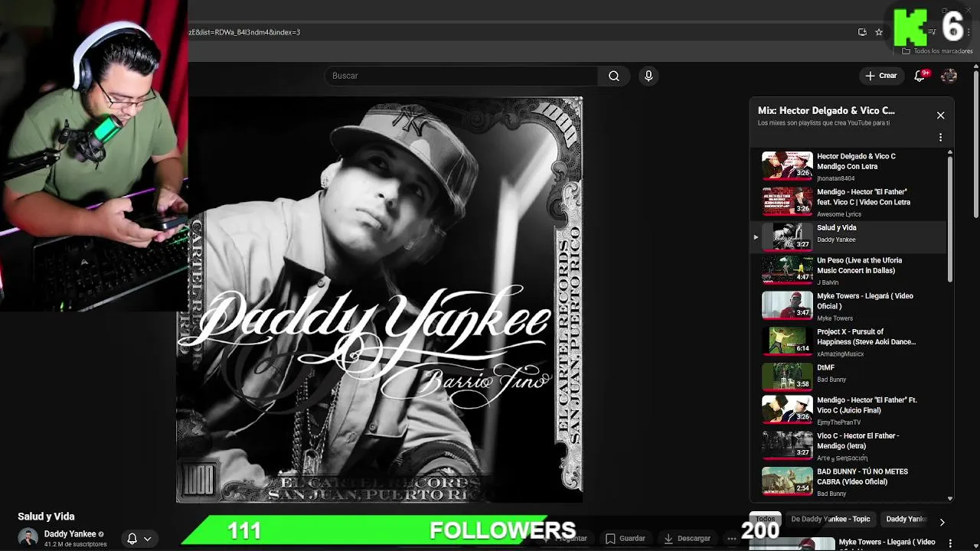This screenshot has height=551, width=980.
Task: Click 'Mix: Hector Delgado & Vico C...' title
Action: coord(826,111)
